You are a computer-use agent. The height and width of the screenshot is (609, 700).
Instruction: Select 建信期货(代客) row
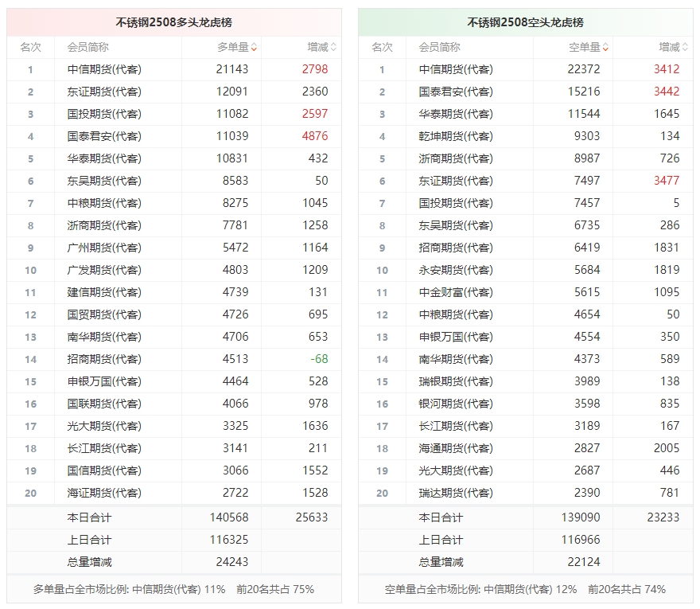point(174,293)
